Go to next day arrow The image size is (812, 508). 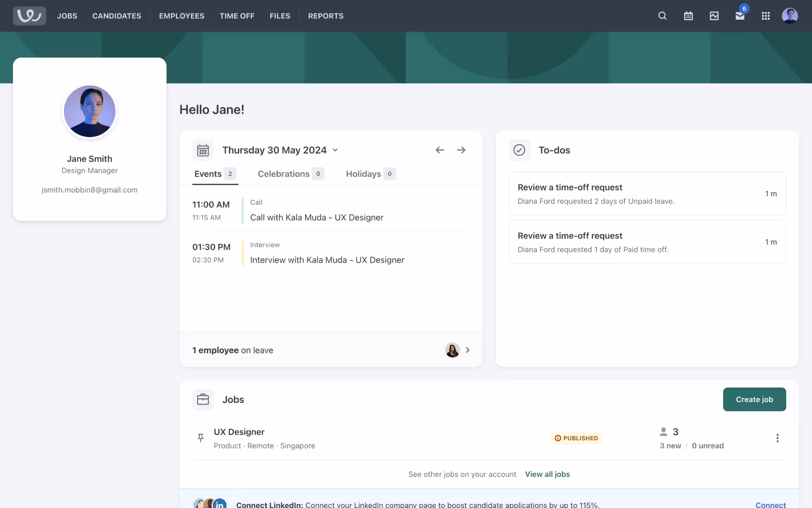(x=461, y=150)
